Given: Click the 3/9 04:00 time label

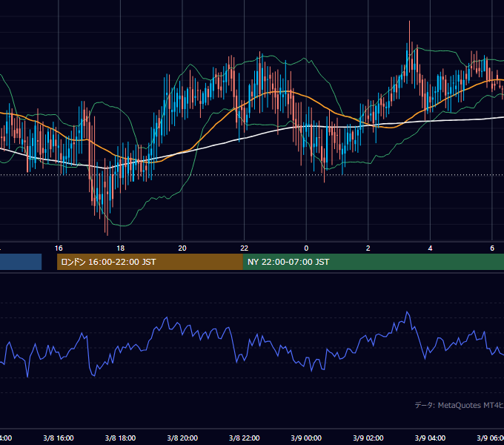Looking at the screenshot, I should click(430, 438).
